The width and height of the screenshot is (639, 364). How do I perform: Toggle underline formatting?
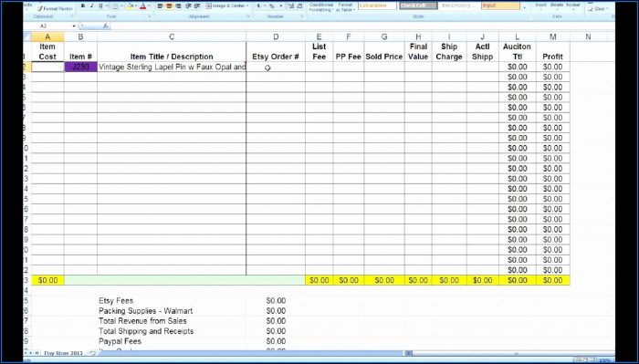point(100,5)
